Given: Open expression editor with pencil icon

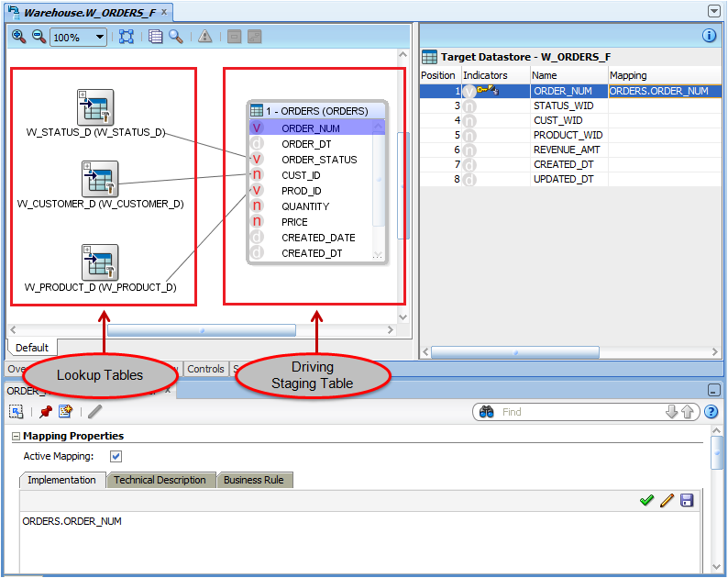Looking at the screenshot, I should coord(667,500).
